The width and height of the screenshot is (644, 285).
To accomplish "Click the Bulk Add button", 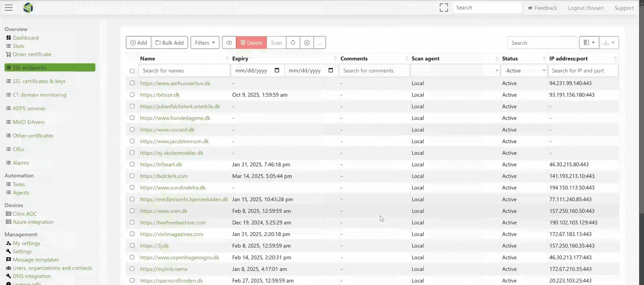I will pos(169,43).
